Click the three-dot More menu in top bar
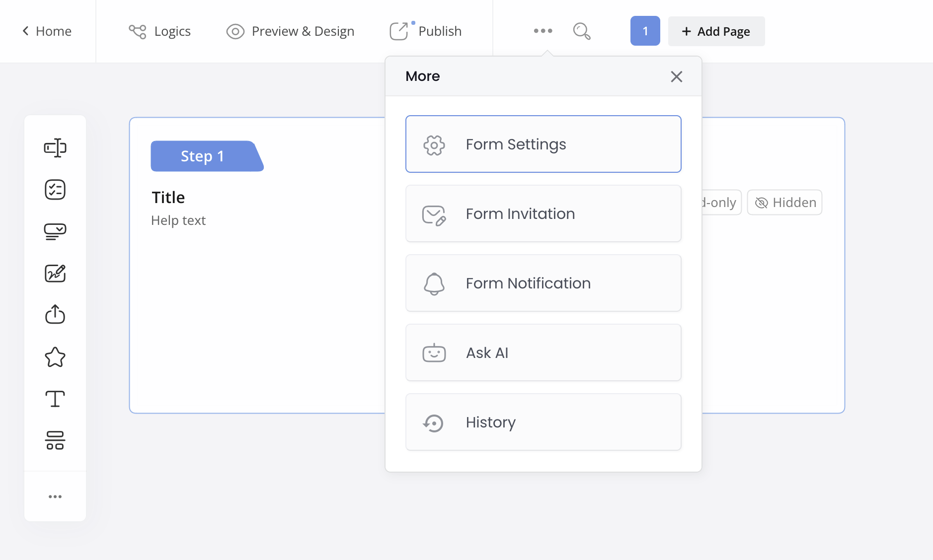Screen dimensions: 933x560 (543, 31)
